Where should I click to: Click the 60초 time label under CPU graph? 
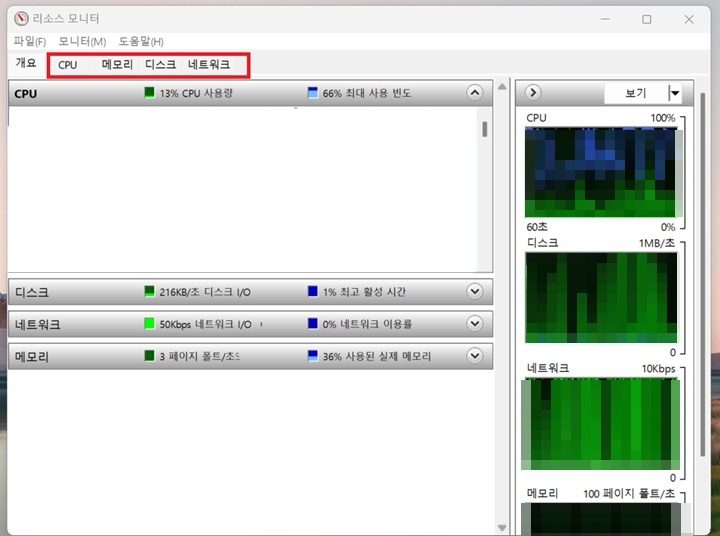pyautogui.click(x=537, y=227)
